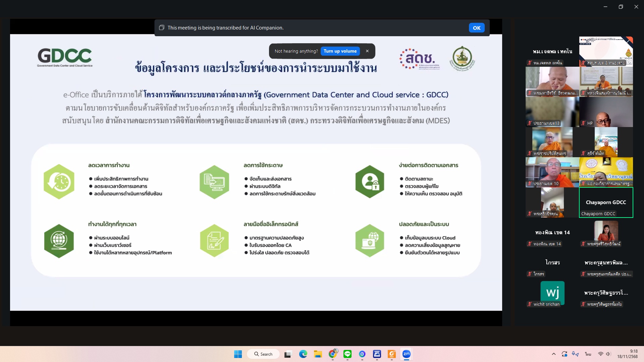Switch the Thai language input indicator
Screen dimensions: 644x362
(x=588, y=354)
